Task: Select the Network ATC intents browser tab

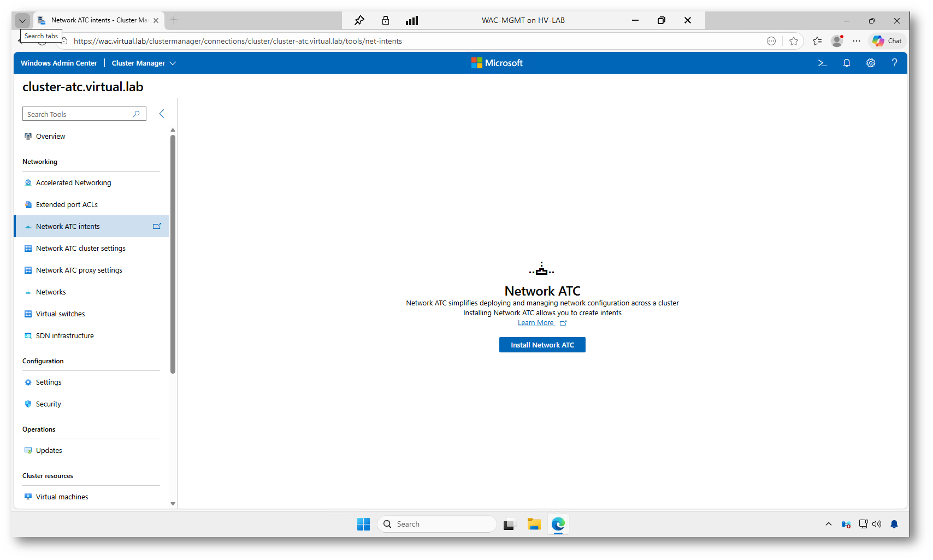Action: click(98, 20)
